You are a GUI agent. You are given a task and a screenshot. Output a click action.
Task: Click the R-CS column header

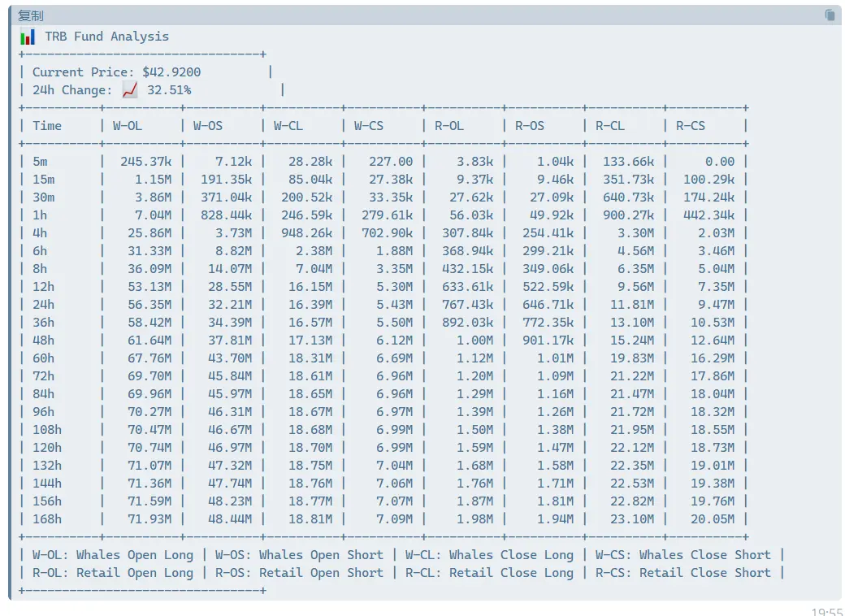691,126
